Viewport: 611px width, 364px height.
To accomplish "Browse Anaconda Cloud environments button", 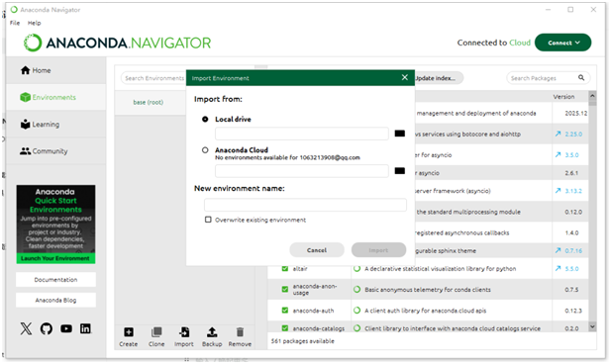I will pyautogui.click(x=399, y=170).
